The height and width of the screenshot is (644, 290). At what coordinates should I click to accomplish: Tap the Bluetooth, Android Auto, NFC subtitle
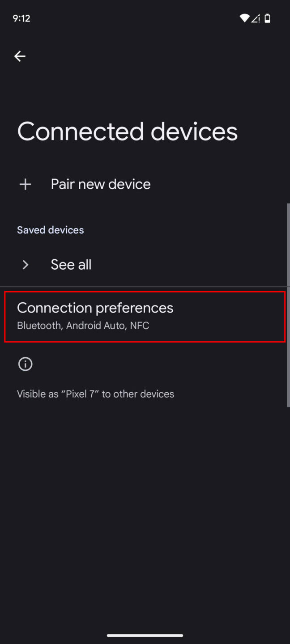[x=83, y=325]
